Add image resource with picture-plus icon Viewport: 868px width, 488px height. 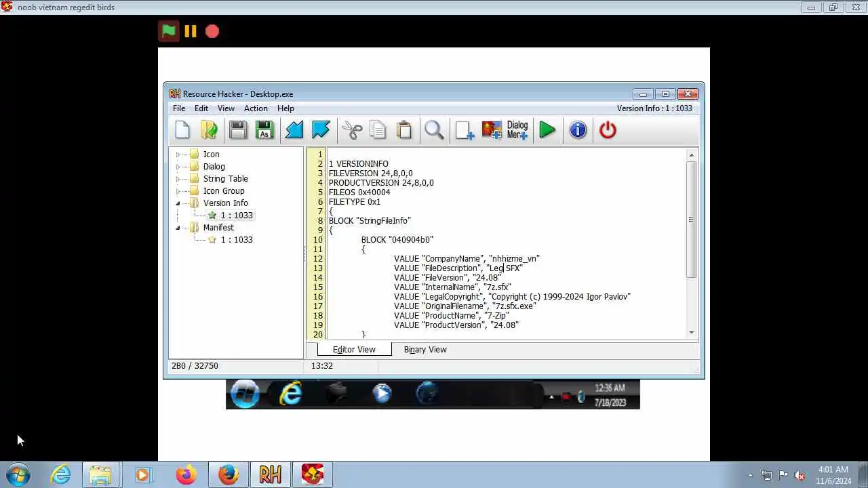pyautogui.click(x=492, y=130)
